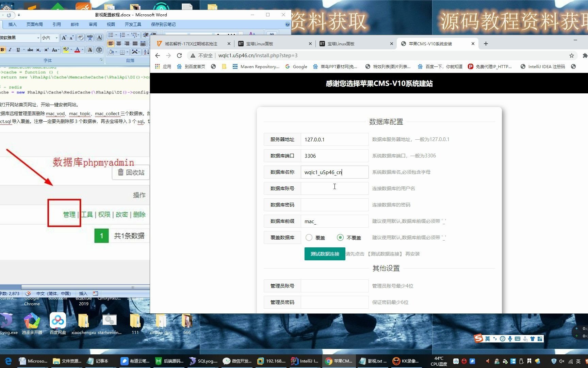Open the 插入 ribbon tab
The height and width of the screenshot is (368, 588).
coord(12,24)
